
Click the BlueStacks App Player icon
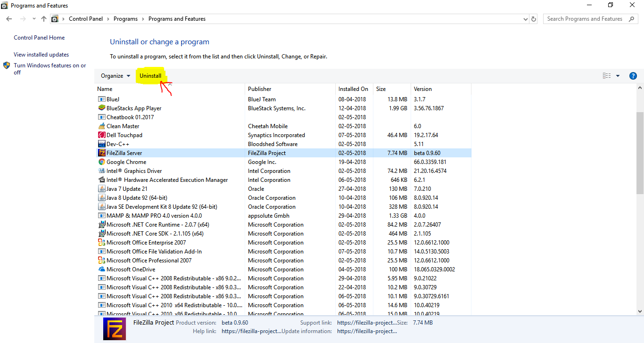(101, 108)
